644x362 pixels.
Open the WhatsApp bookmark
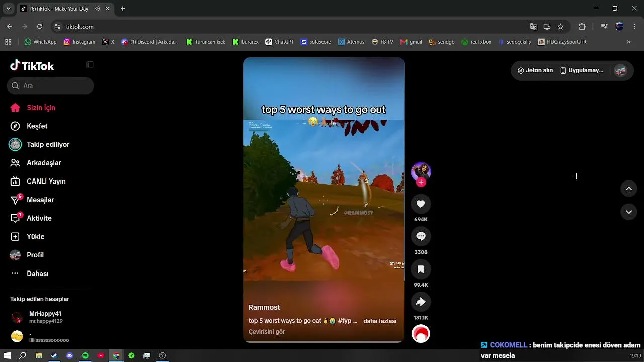(x=40, y=42)
